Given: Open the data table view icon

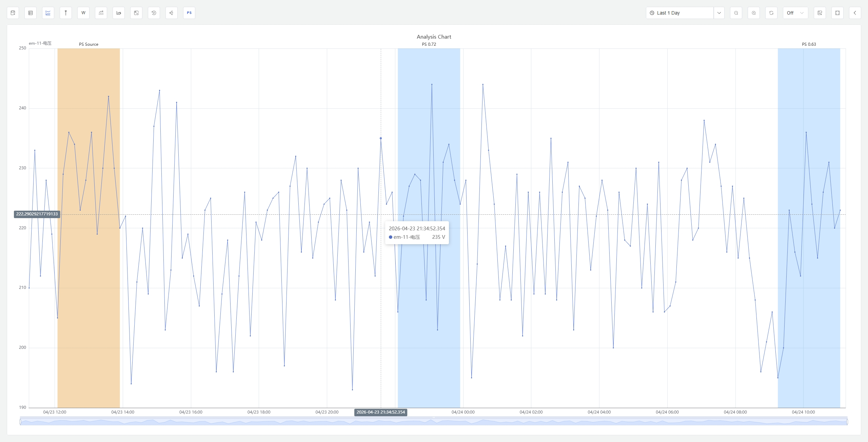Looking at the screenshot, I should point(31,13).
